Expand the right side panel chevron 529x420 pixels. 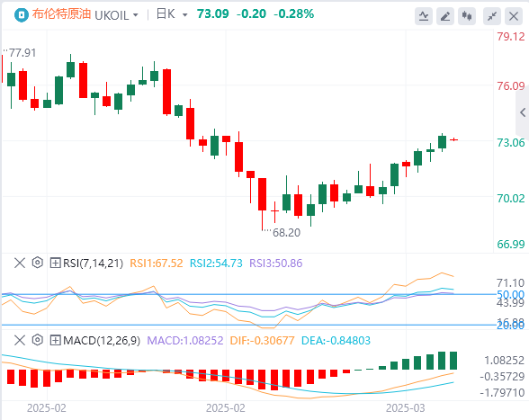click(523, 112)
